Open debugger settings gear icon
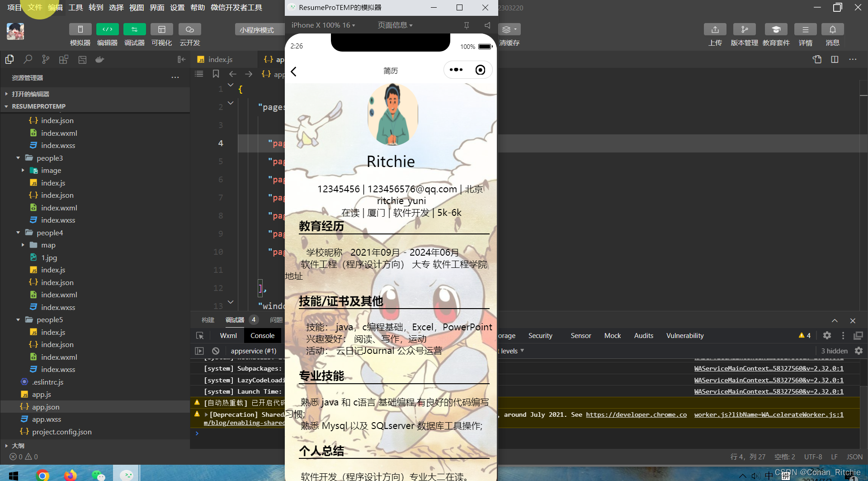The image size is (868, 481). coord(827,335)
